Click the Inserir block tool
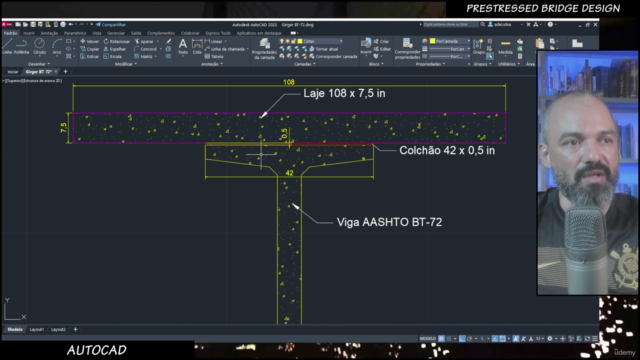The width and height of the screenshot is (640, 360). (x=366, y=46)
